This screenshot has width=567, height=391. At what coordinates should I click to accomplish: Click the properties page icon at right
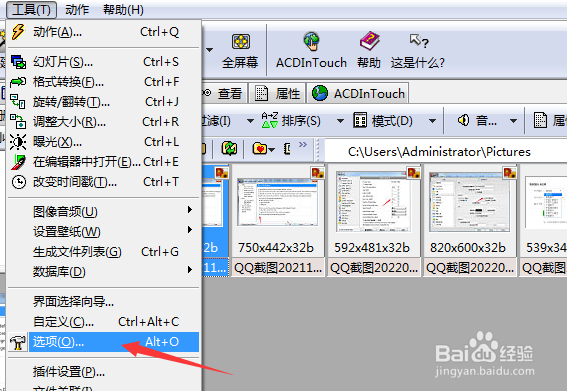[540, 120]
